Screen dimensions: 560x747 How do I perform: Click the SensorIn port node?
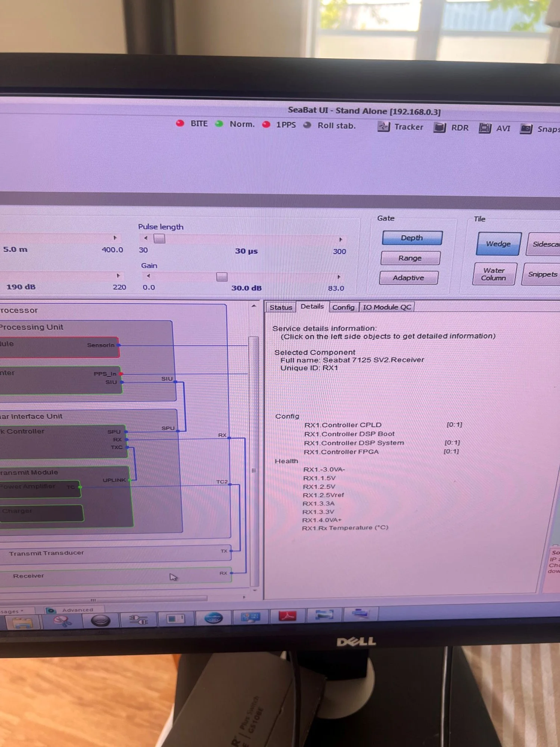[119, 345]
